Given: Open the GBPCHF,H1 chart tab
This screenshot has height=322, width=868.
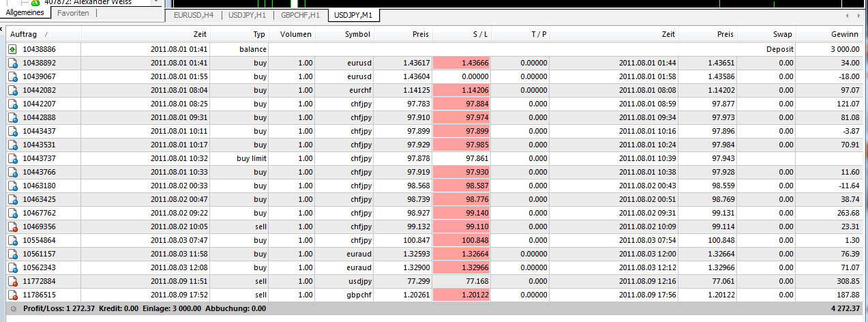Looking at the screenshot, I should coord(301,14).
